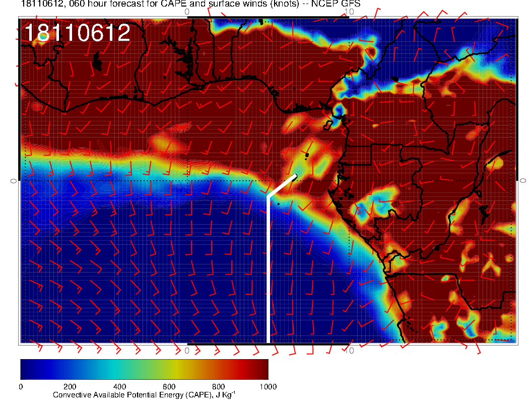Screen dimensions: 532x411
Task: Click the top-axis longitude label 10
Action: [350, 11]
